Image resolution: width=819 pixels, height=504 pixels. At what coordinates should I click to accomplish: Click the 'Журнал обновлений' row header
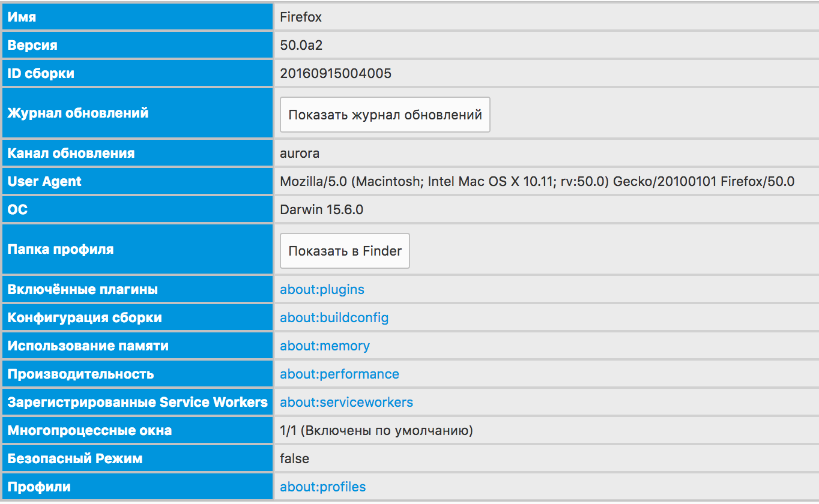click(78, 113)
